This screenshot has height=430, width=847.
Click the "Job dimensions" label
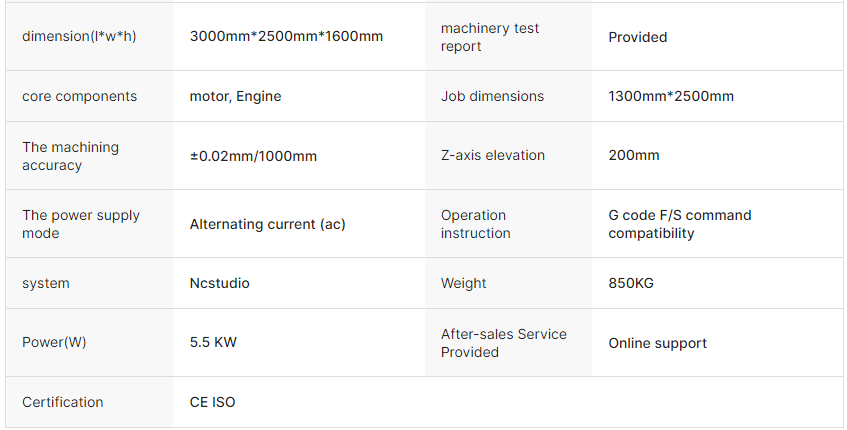(492, 97)
